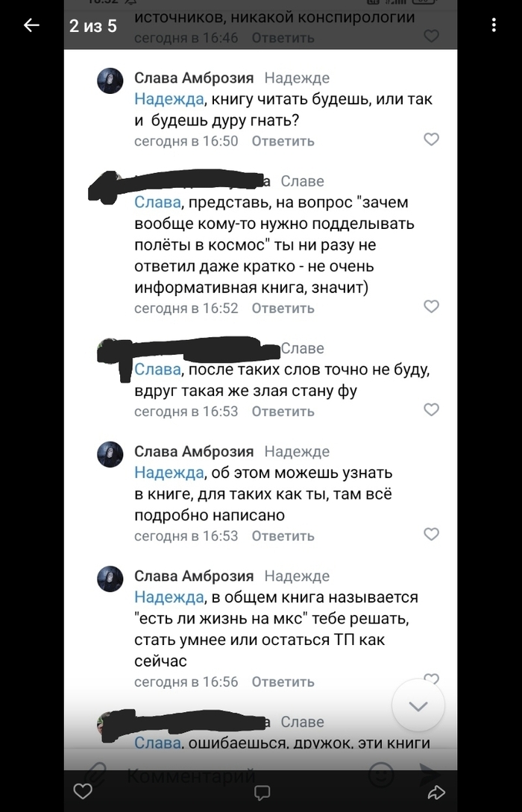Image resolution: width=522 pixels, height=812 pixels.
Task: Share the photo using the bottom arrow icon
Action: point(437,791)
